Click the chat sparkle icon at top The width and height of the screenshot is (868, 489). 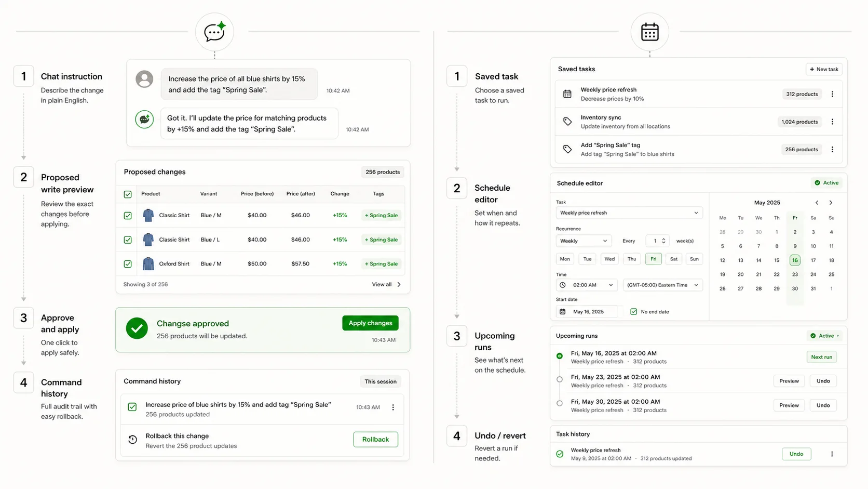tap(214, 32)
